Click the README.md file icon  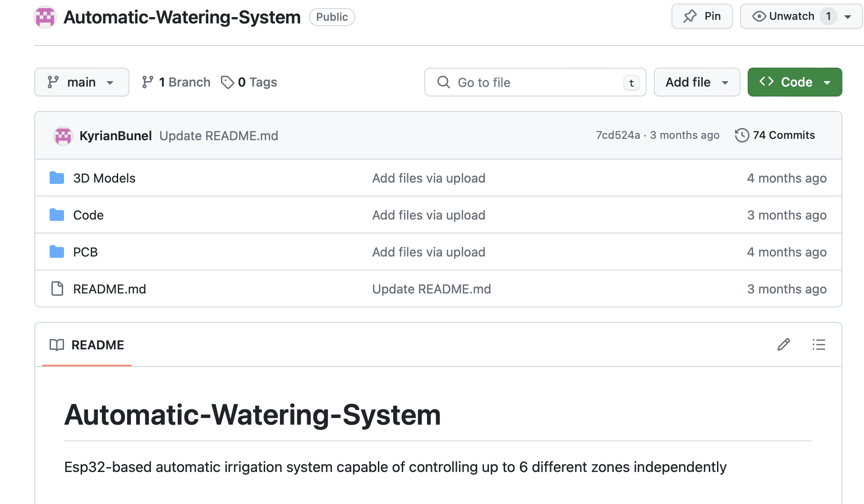point(57,289)
